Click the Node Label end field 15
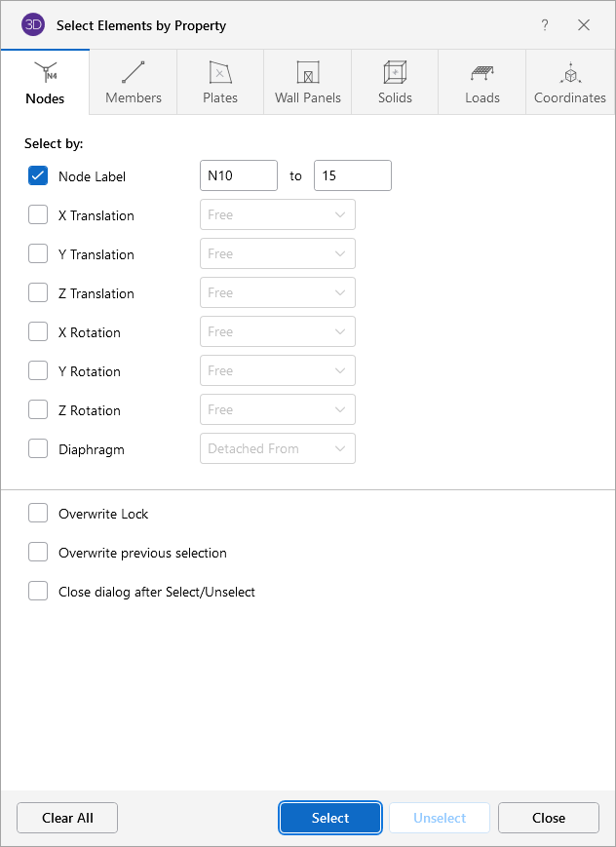Image resolution: width=616 pixels, height=847 pixels. pyautogui.click(x=352, y=176)
